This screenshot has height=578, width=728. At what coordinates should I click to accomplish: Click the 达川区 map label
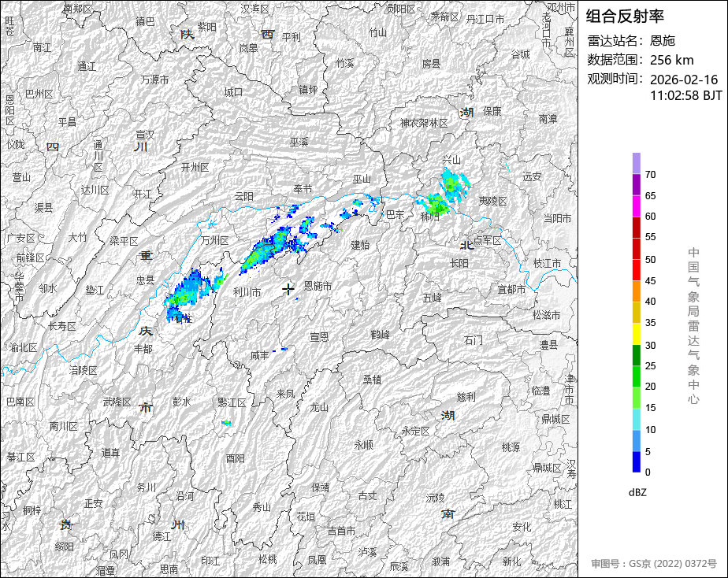pyautogui.click(x=95, y=190)
